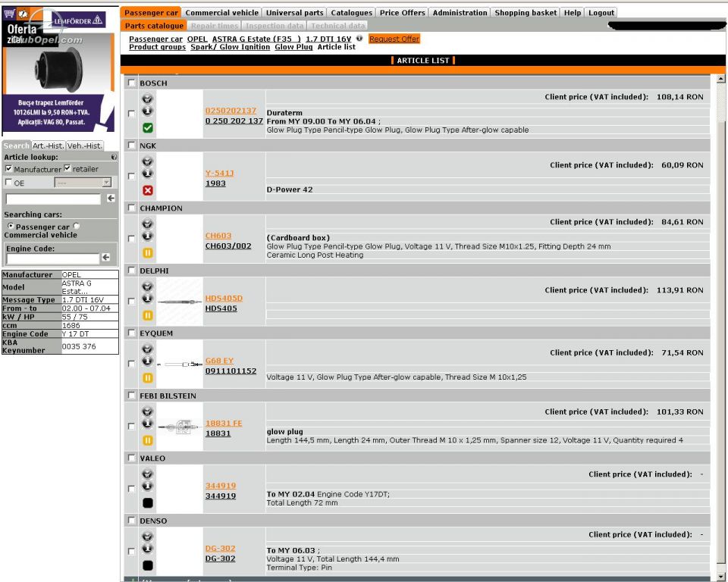728x582 pixels.
Task: Show info for DENSO DG-302
Action: (147, 549)
